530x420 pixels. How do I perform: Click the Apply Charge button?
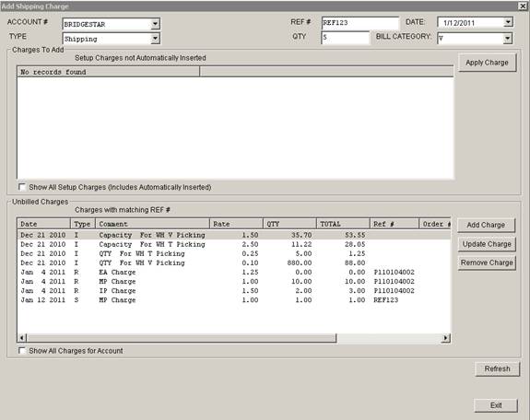click(487, 63)
